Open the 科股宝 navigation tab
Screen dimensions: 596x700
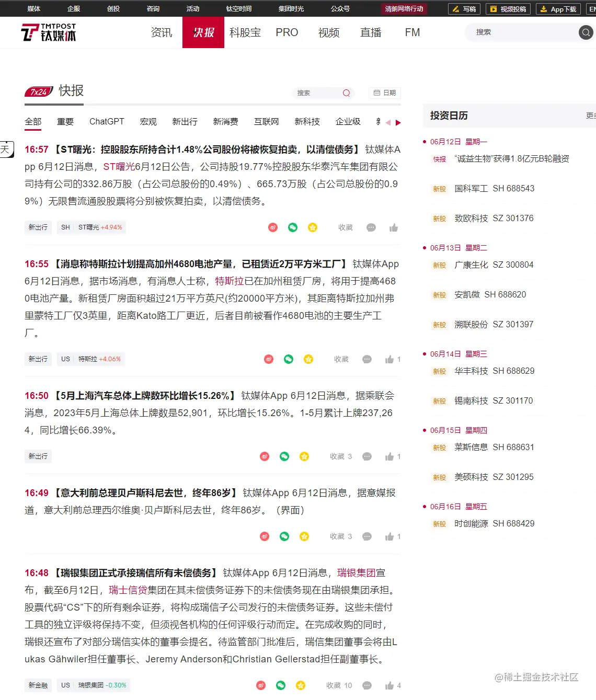(245, 32)
